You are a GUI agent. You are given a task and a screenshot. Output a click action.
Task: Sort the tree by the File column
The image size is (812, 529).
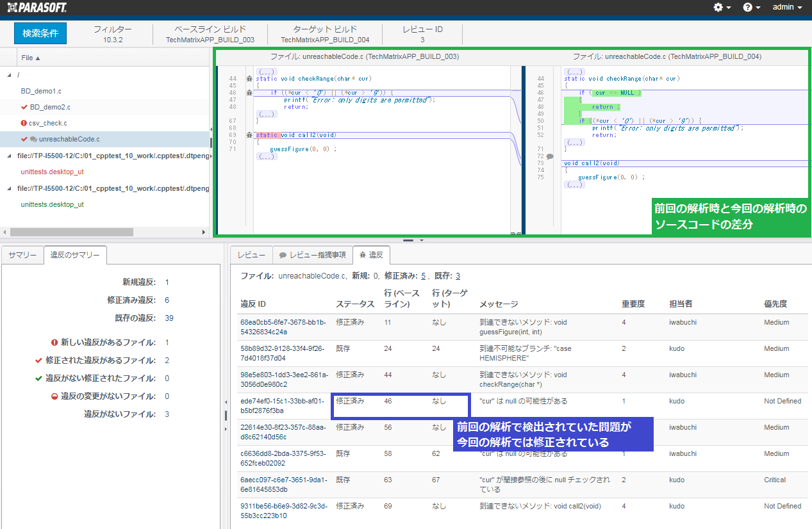[31, 58]
